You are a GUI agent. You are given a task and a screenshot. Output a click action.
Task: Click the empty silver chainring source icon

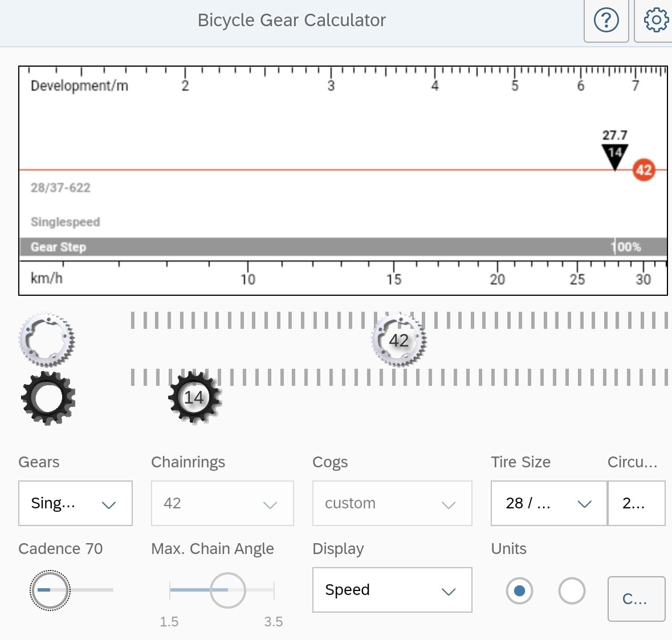point(47,340)
